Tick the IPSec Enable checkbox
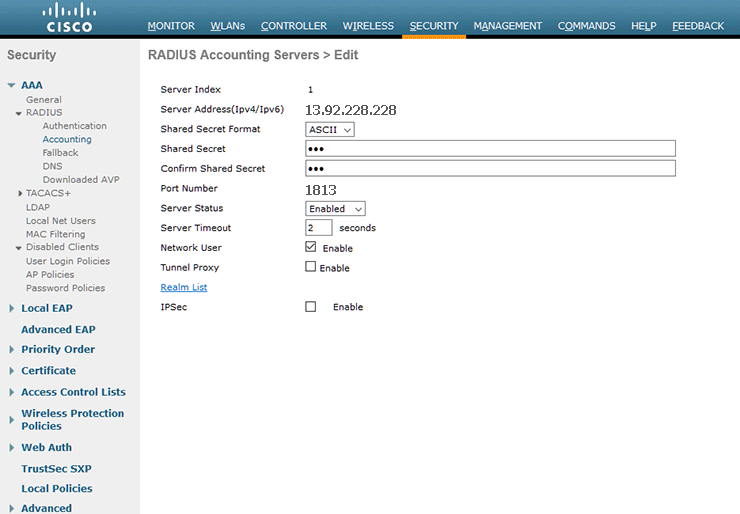This screenshot has height=514, width=740. point(311,307)
